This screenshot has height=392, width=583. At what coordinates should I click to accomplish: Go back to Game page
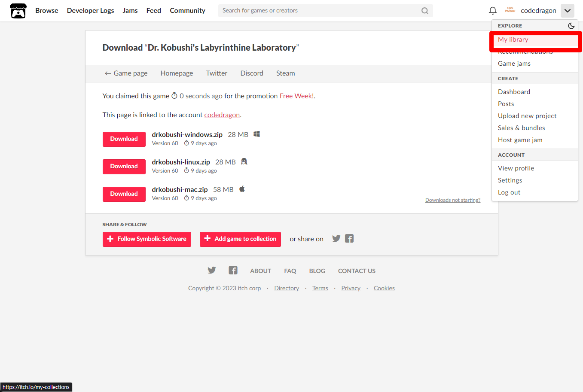pyautogui.click(x=126, y=73)
